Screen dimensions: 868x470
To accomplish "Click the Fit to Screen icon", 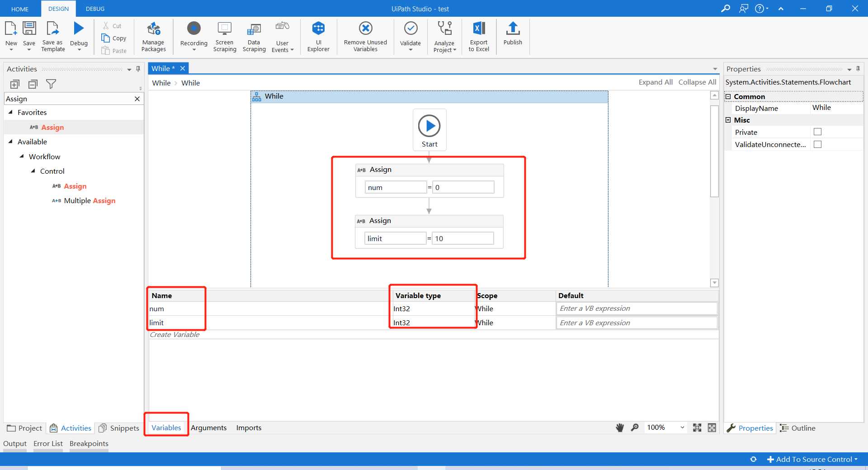I will pos(697,427).
